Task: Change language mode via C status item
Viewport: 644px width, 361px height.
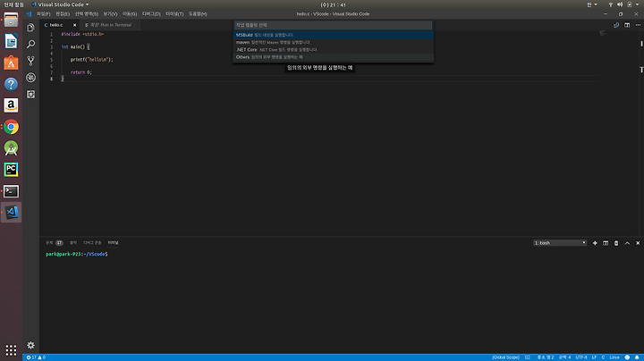Action: pos(603,357)
